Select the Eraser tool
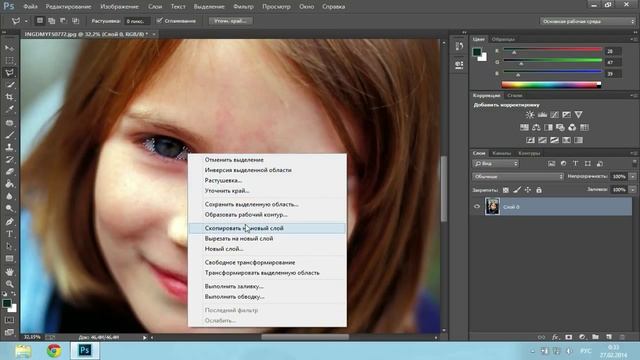The height and width of the screenshot is (360, 640). (x=9, y=171)
